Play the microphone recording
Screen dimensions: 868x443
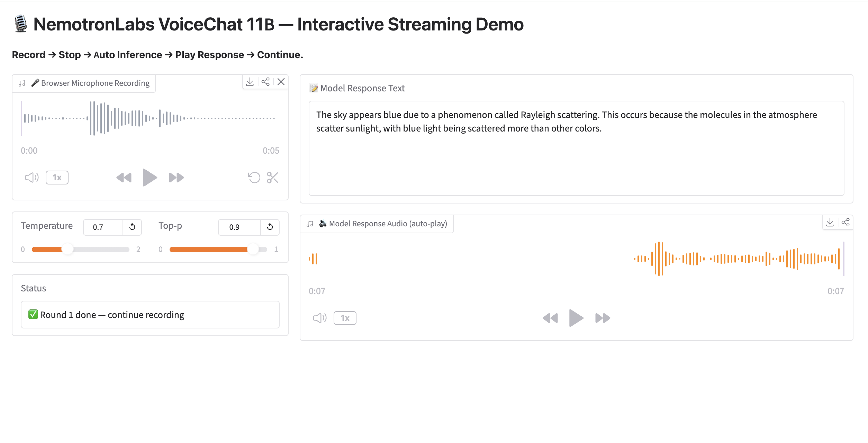point(150,178)
